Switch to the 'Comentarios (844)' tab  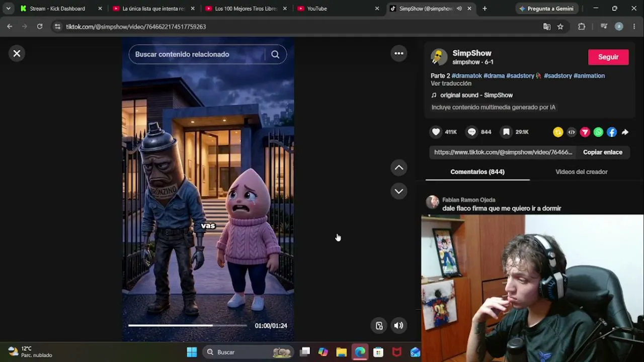point(477,172)
